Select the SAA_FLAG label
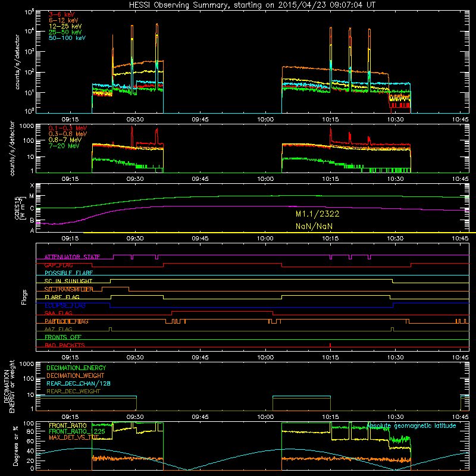Image resolution: width=476 pixels, height=476 pixels. click(x=58, y=313)
